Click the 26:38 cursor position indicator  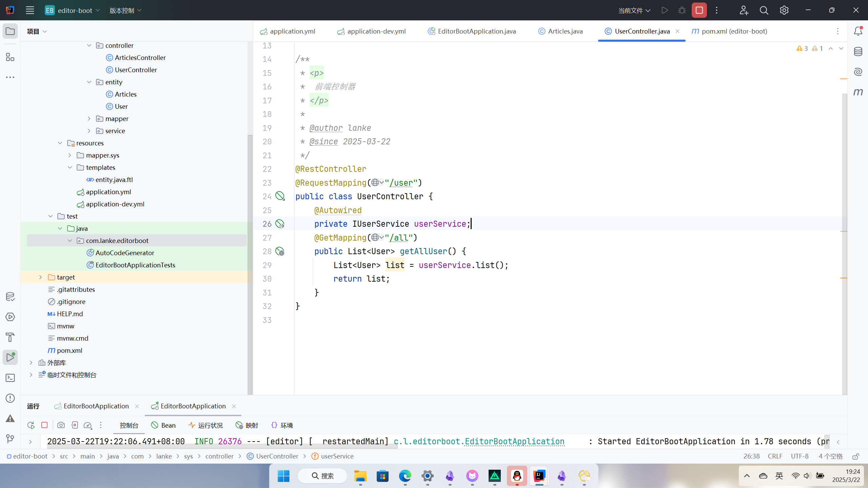click(x=751, y=456)
